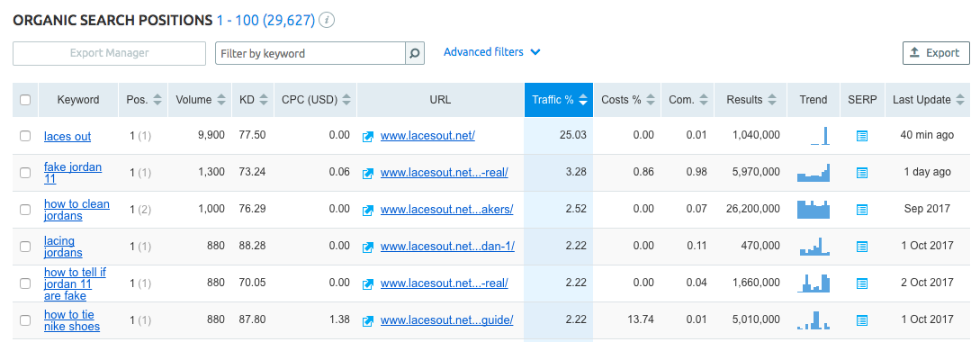980x342 pixels.
Task: View SERP snapshot icon for laces out
Action: (862, 136)
